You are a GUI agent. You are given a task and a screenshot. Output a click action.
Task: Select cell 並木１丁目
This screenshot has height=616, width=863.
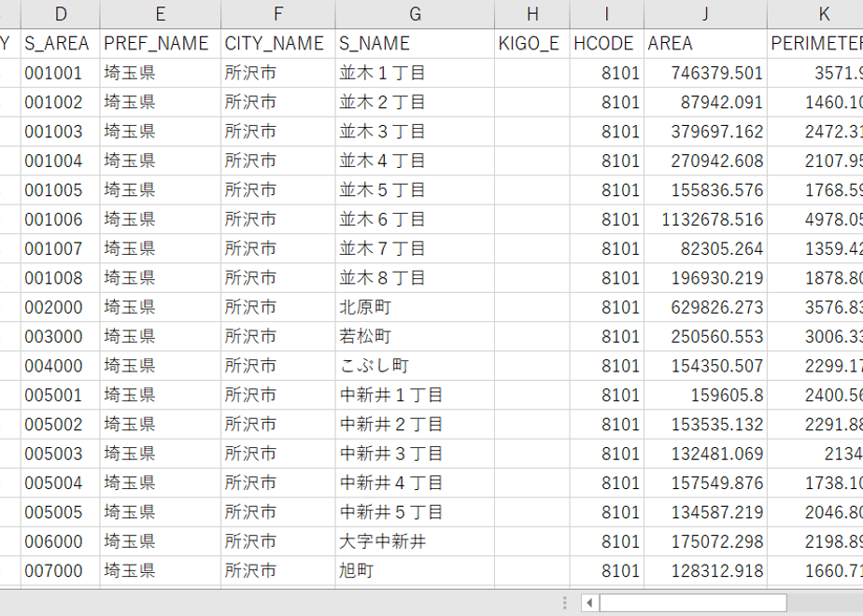point(415,73)
